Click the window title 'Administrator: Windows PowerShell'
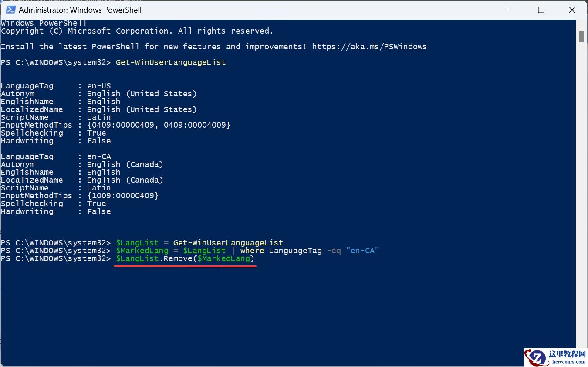The image size is (588, 367). [80, 10]
